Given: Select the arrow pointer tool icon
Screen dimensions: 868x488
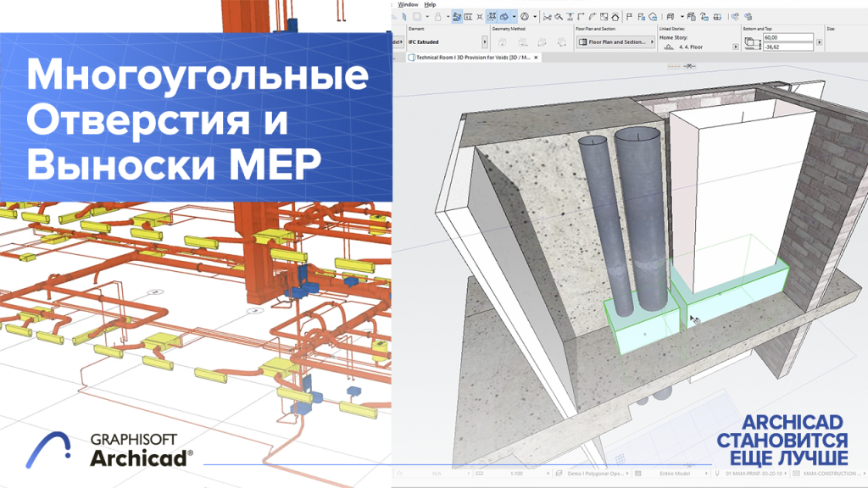Looking at the screenshot, I should click(404, 17).
